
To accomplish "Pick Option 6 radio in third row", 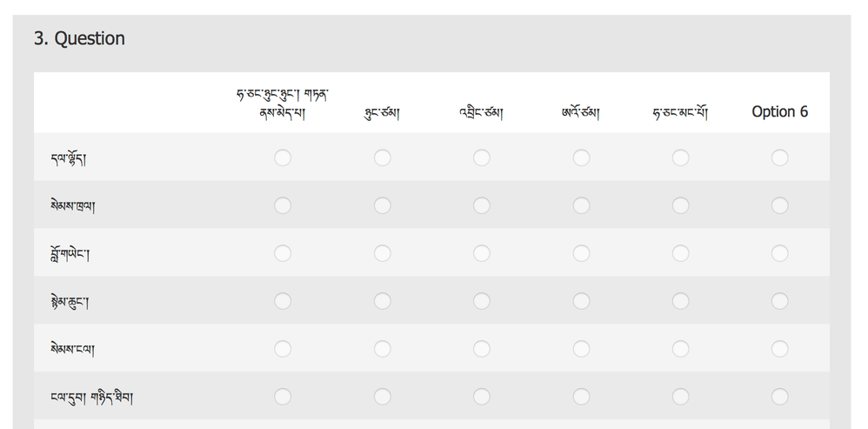I will coord(779,253).
